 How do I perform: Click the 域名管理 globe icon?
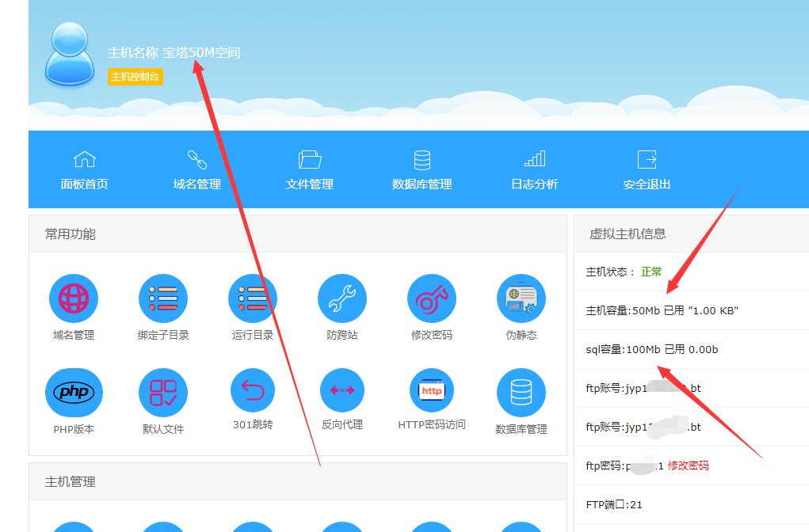tap(74, 298)
